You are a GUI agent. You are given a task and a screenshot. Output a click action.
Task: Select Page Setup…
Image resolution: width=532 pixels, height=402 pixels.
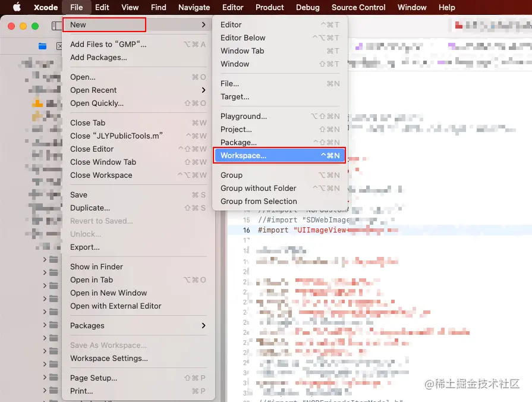pyautogui.click(x=138, y=378)
